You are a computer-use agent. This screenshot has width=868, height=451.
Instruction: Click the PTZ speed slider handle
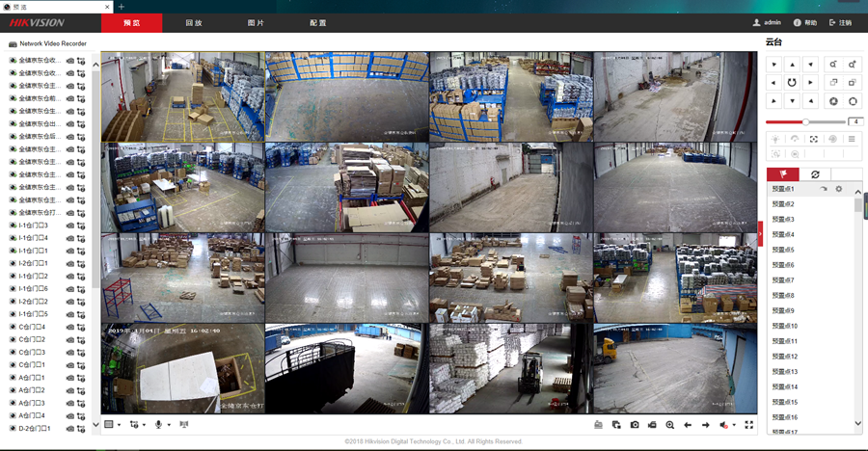coord(805,122)
